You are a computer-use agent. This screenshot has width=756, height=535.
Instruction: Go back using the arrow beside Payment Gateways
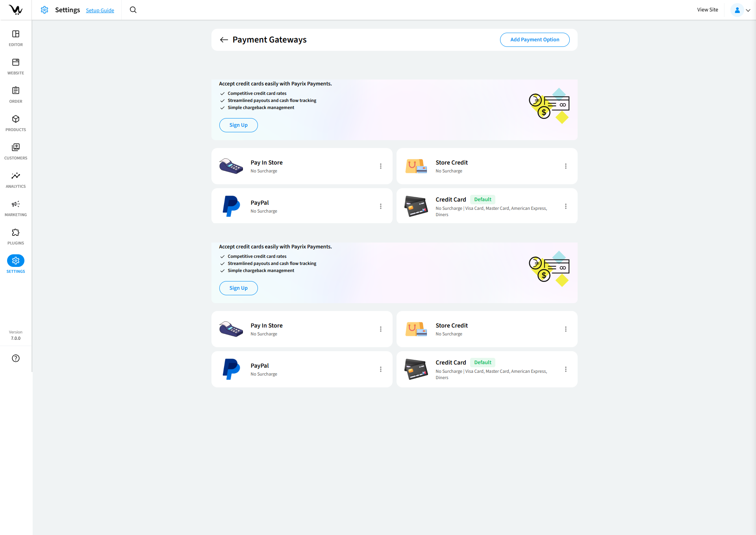(224, 39)
